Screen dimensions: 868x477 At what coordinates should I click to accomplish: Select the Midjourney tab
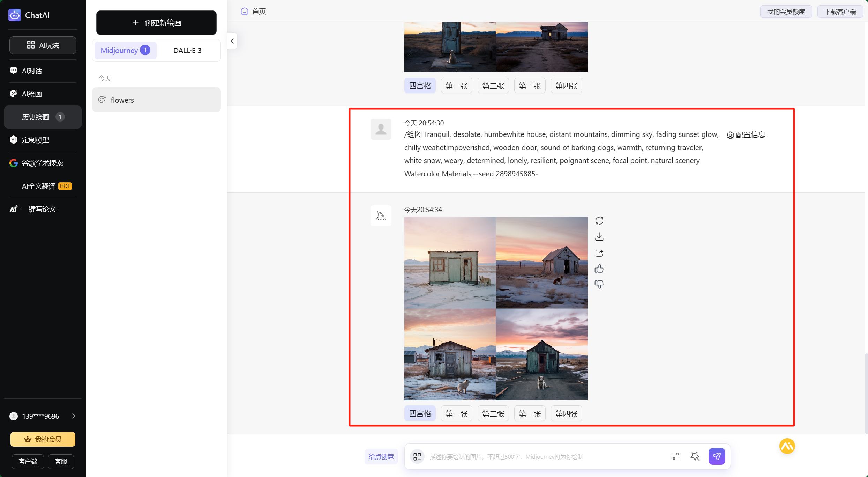point(125,51)
